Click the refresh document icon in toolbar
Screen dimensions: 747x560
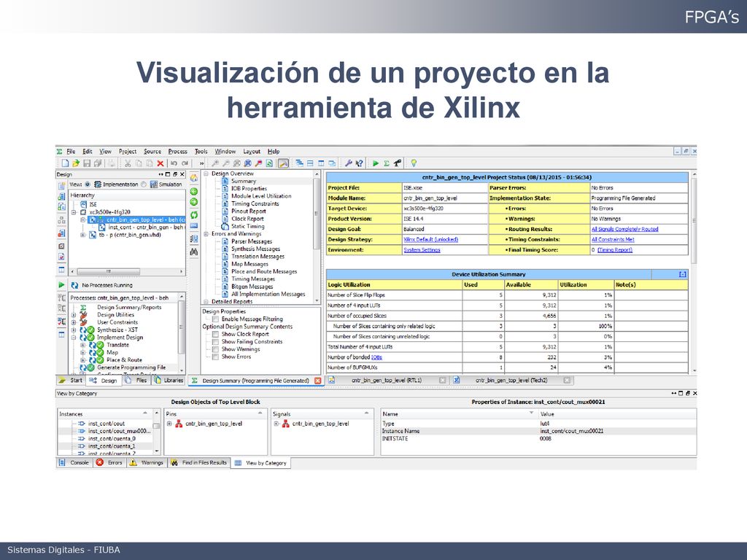269,163
